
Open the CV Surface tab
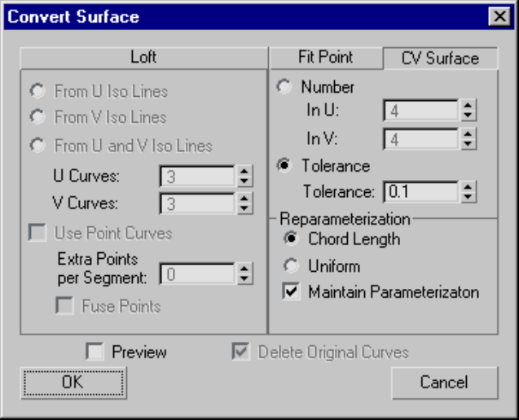tap(440, 59)
